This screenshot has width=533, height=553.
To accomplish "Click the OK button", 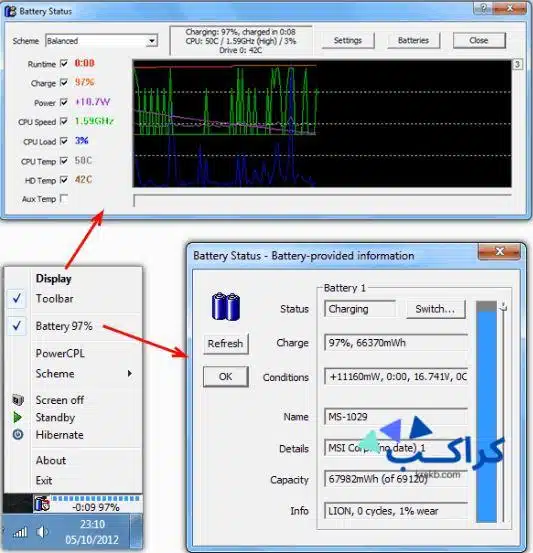I will pos(226,377).
